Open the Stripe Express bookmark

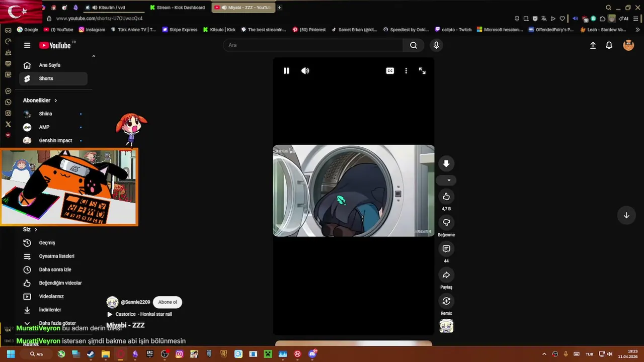(180, 30)
